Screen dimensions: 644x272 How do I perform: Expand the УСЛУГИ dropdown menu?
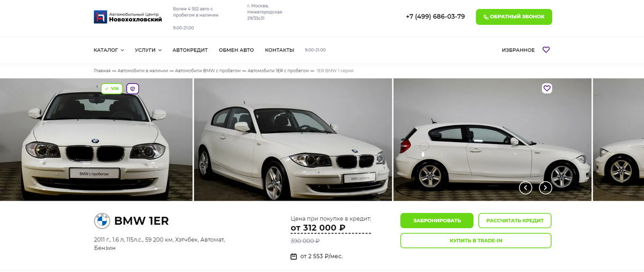click(148, 50)
